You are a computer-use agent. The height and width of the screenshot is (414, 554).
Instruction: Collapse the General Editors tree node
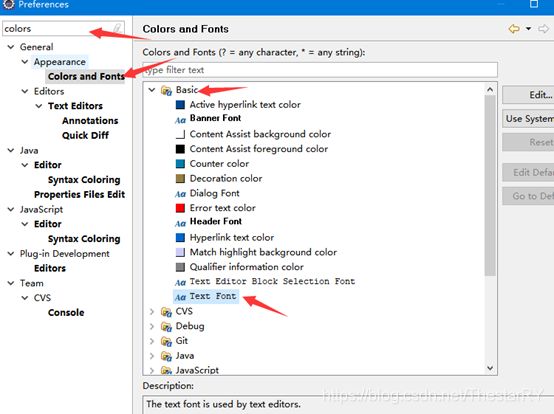pos(25,91)
